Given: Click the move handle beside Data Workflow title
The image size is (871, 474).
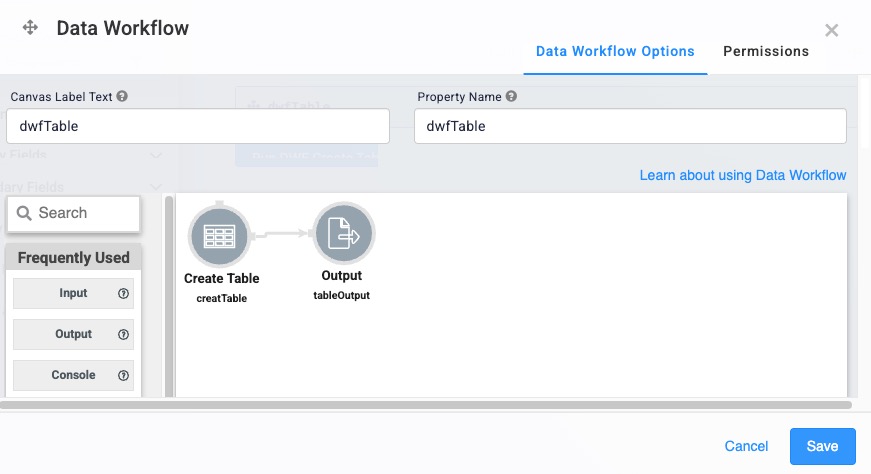Looking at the screenshot, I should click(30, 27).
